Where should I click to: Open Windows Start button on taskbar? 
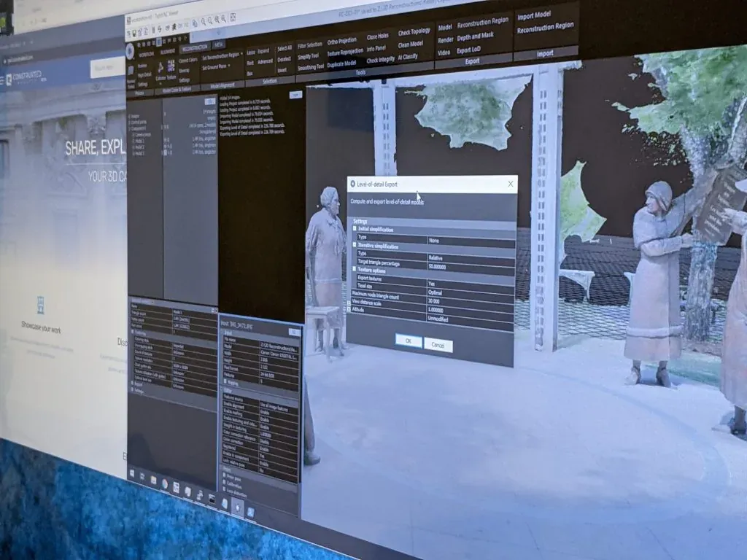point(133,472)
